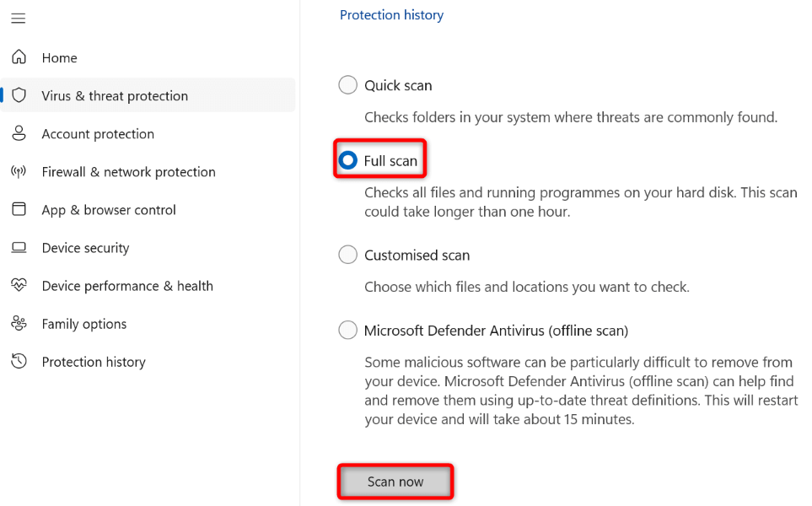This screenshot has width=812, height=506.
Task: Click the Family options people icon
Action: [19, 324]
